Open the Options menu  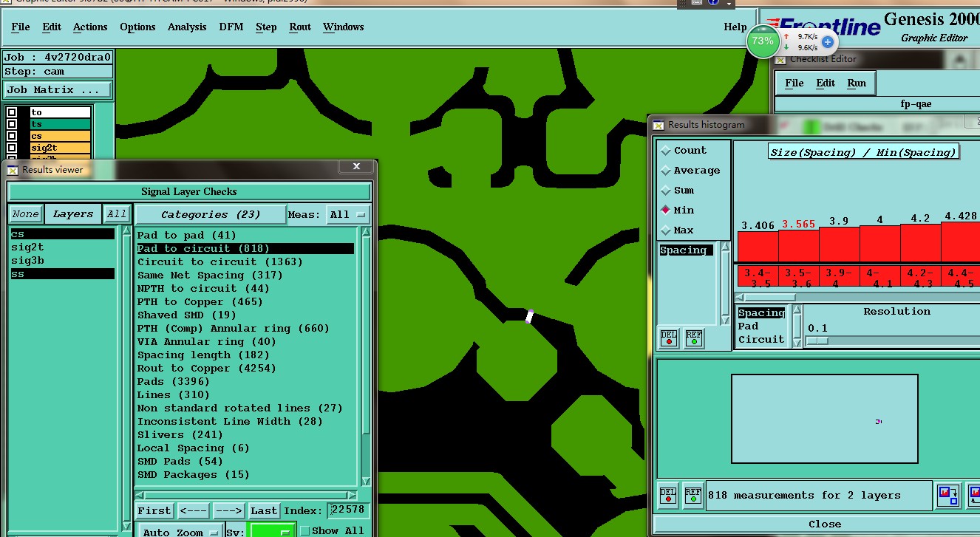point(137,27)
